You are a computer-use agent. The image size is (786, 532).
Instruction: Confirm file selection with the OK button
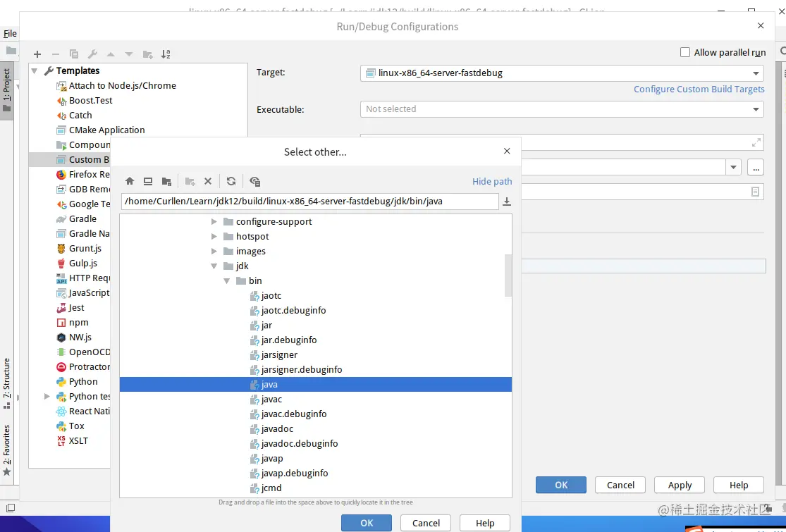[367, 523]
